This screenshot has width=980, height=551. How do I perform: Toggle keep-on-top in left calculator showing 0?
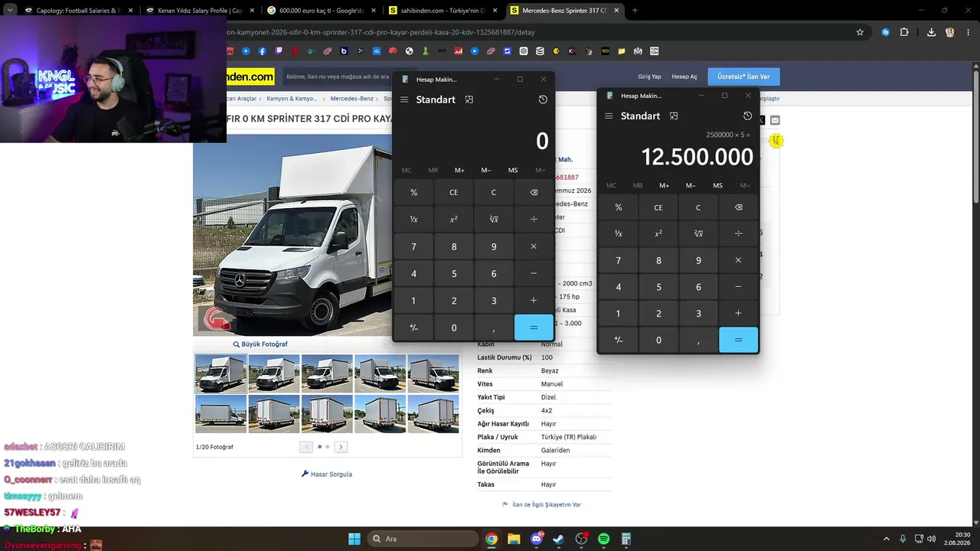coord(469,99)
